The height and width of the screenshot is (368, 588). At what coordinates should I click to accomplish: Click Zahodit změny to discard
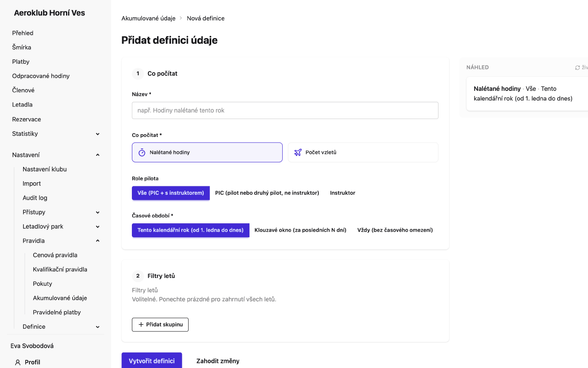tap(218, 361)
